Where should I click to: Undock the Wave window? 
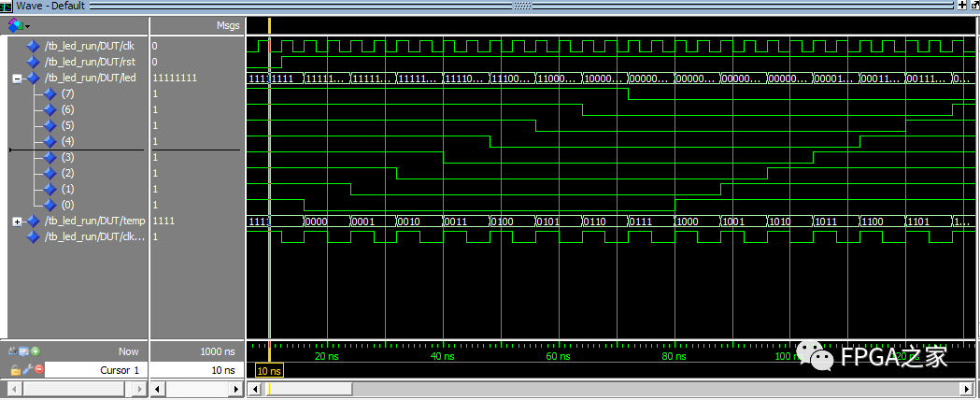pyautogui.click(x=973, y=6)
